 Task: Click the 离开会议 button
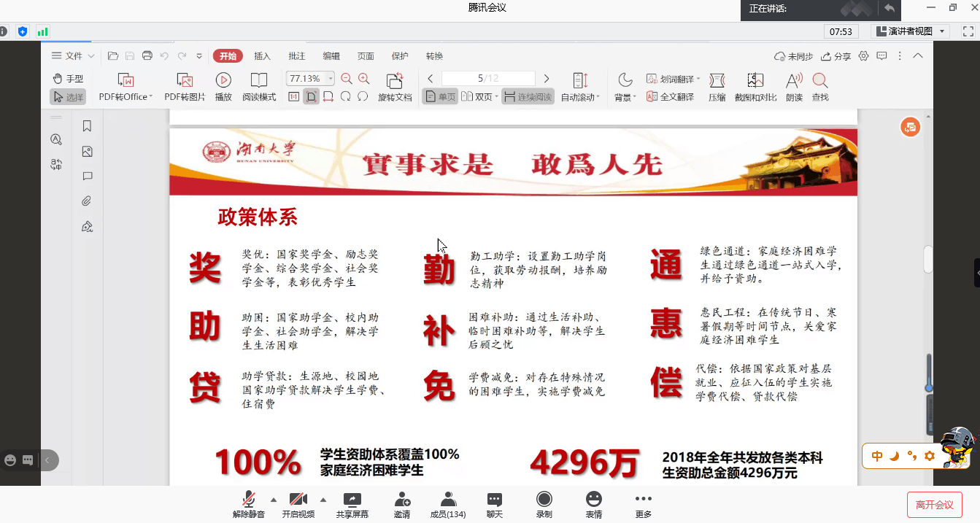coord(934,505)
